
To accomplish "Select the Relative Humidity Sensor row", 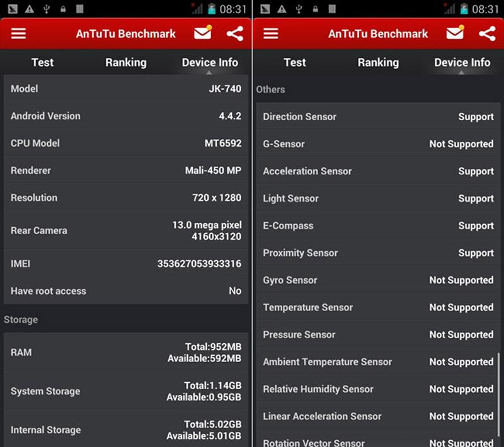I will pos(378,389).
